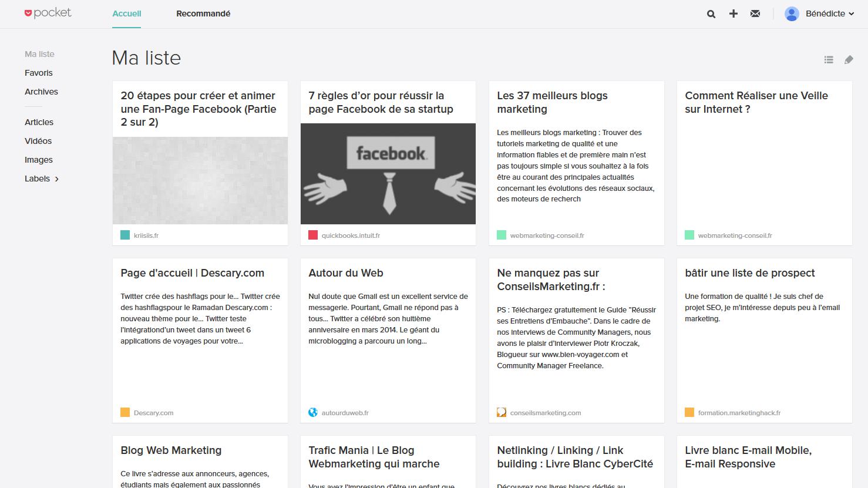The width and height of the screenshot is (868, 488).
Task: Open article 'Les 37 meilleurs blogs marketing'
Action: (552, 102)
